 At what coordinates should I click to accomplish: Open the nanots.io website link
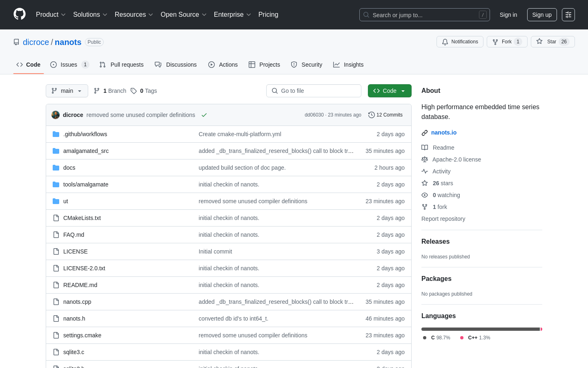pyautogui.click(x=444, y=132)
